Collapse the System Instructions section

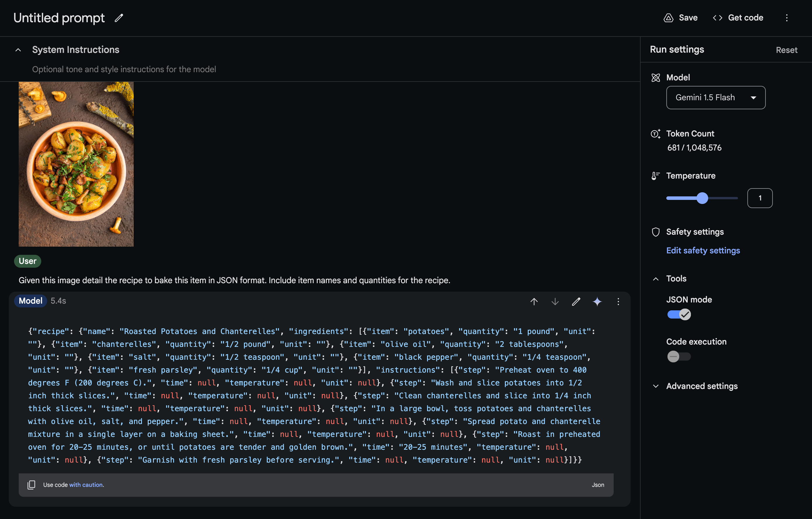click(18, 50)
